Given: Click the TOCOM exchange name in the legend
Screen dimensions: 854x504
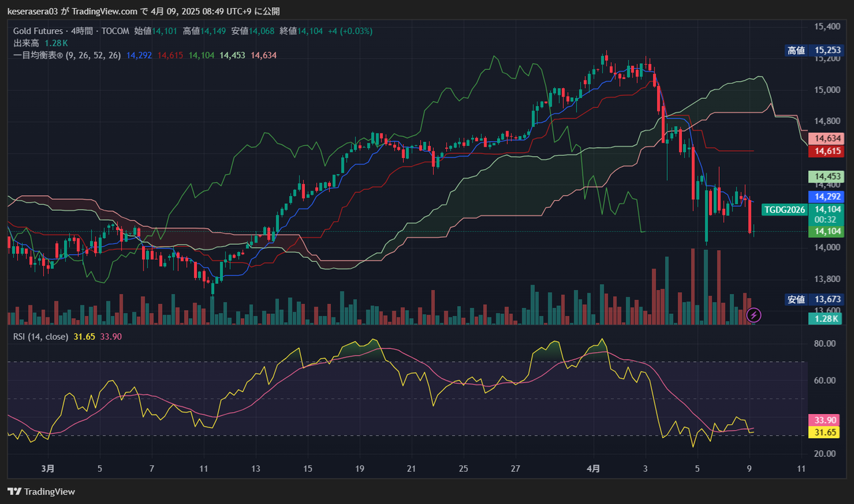Looking at the screenshot, I should pyautogui.click(x=115, y=31).
